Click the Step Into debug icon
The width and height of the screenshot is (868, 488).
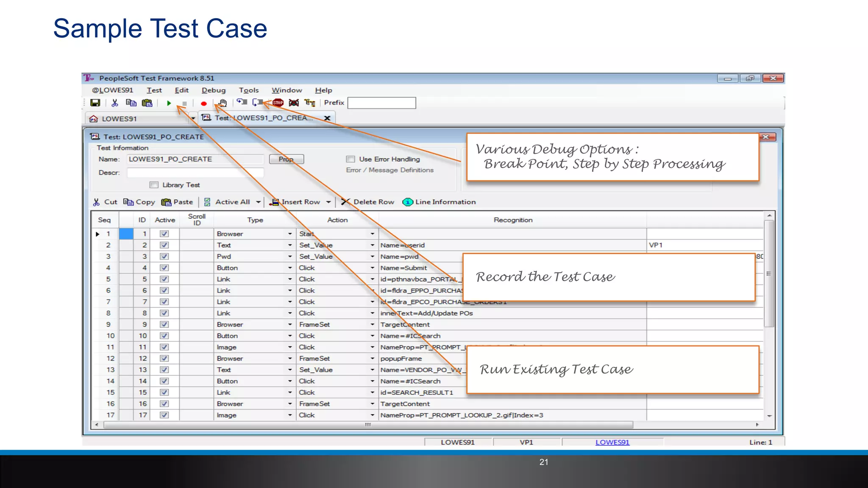pos(242,102)
